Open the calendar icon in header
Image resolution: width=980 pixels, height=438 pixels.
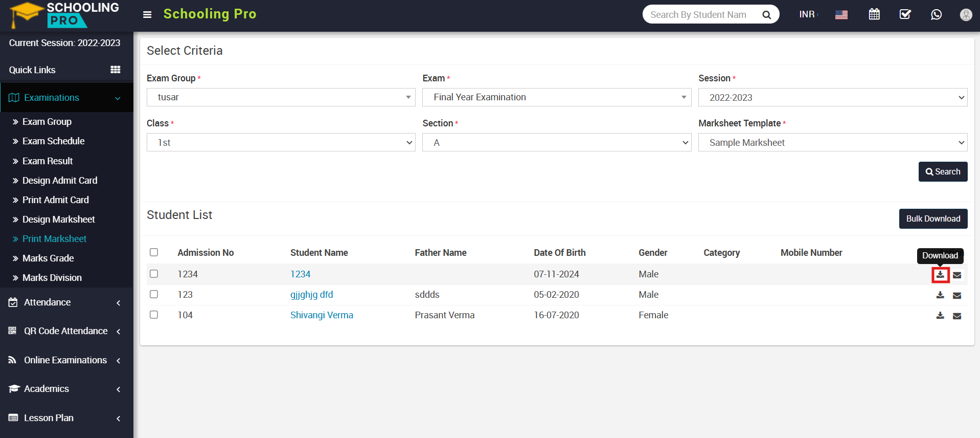click(874, 14)
